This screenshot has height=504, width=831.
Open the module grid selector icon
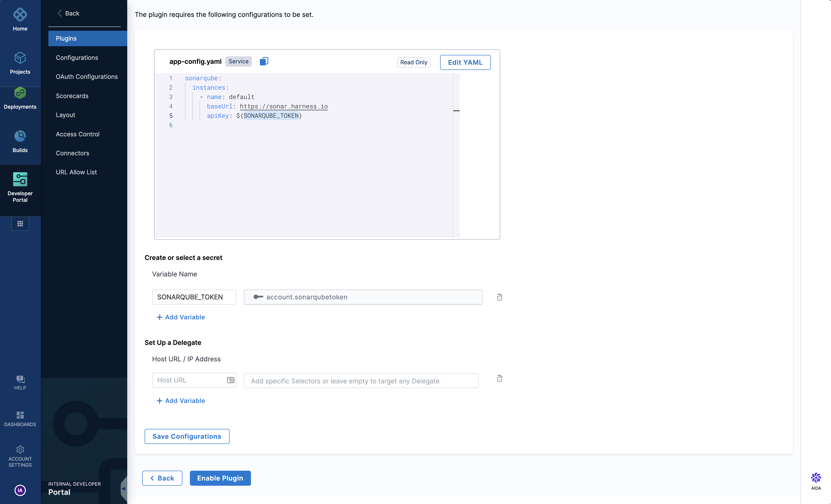pos(20,224)
